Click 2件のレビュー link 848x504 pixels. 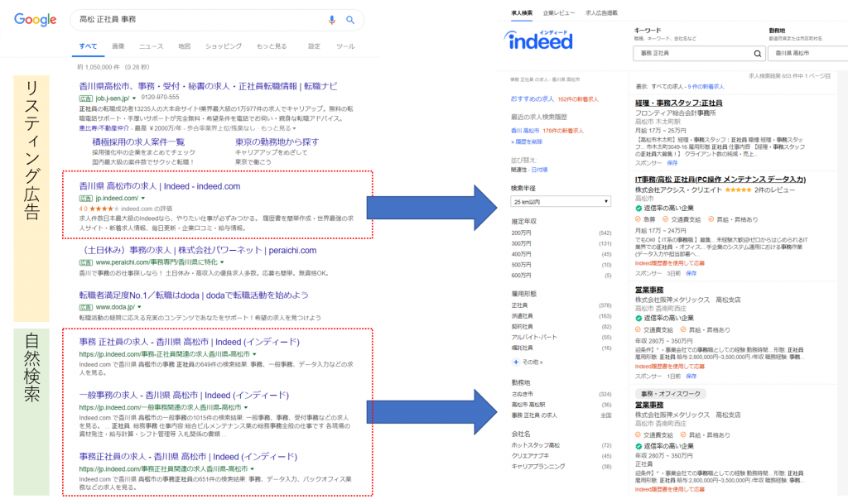[774, 190]
